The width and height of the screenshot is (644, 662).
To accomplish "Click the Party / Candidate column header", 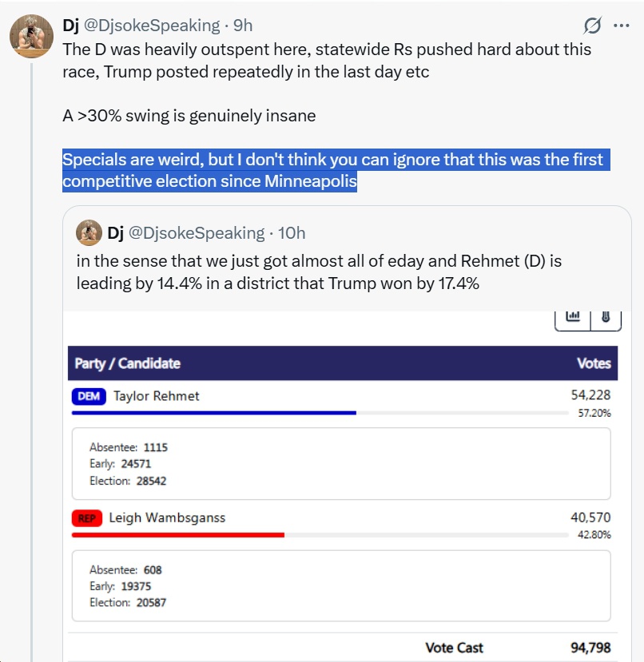I will point(128,363).
